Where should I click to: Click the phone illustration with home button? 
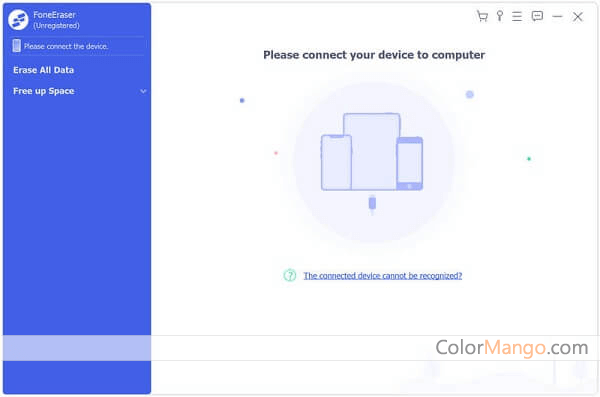(409, 163)
